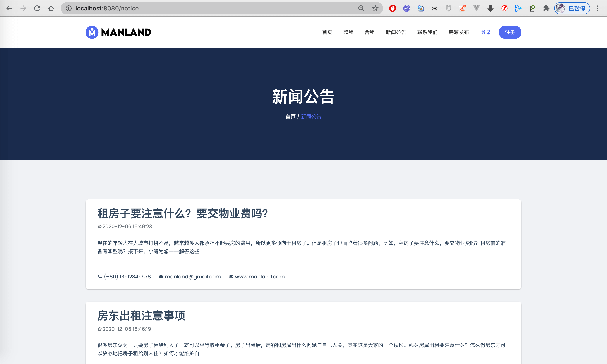Open the zoom magnifier in address bar

click(361, 8)
